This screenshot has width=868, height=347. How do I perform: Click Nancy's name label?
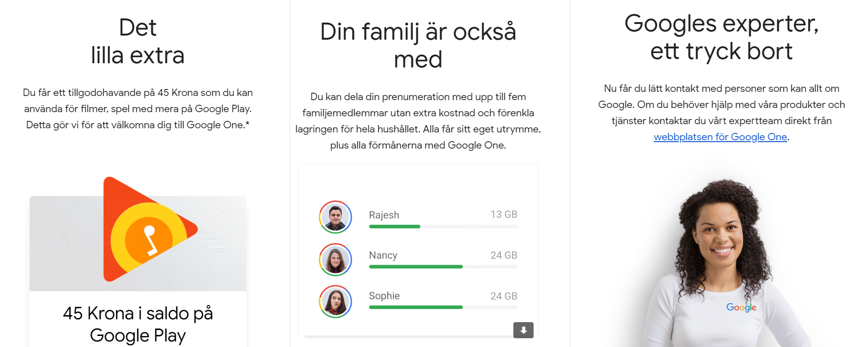(x=383, y=255)
